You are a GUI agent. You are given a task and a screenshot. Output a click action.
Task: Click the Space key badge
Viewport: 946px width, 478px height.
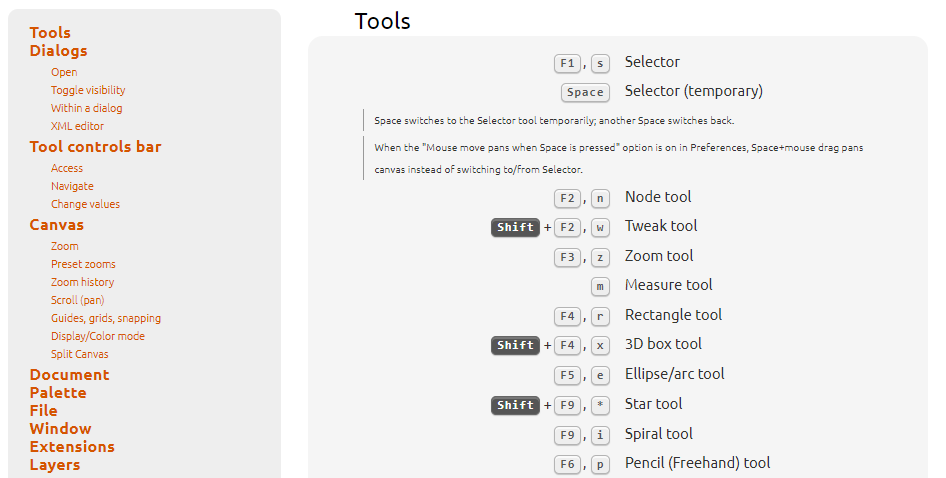pos(585,92)
